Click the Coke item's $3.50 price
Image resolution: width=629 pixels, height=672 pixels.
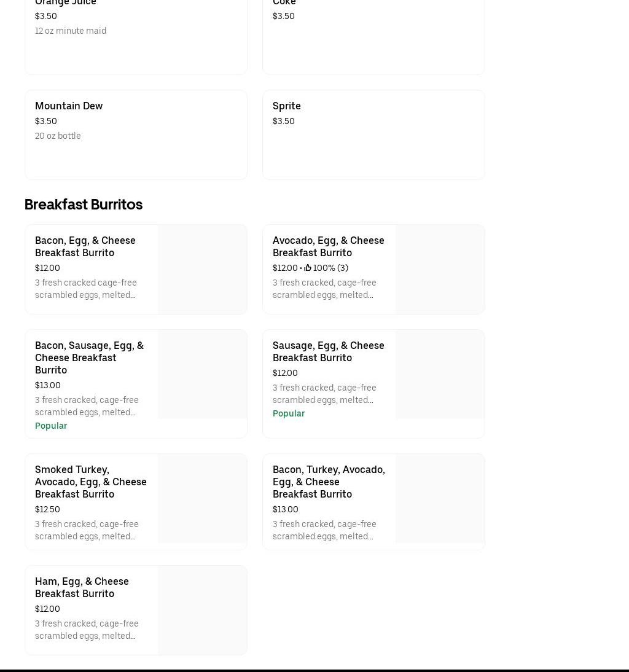[x=283, y=16]
